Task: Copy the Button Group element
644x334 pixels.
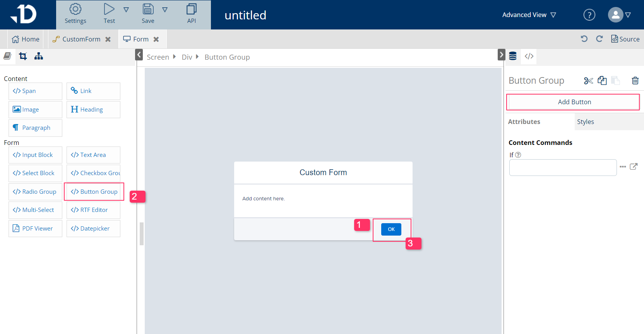Action: [x=602, y=80]
